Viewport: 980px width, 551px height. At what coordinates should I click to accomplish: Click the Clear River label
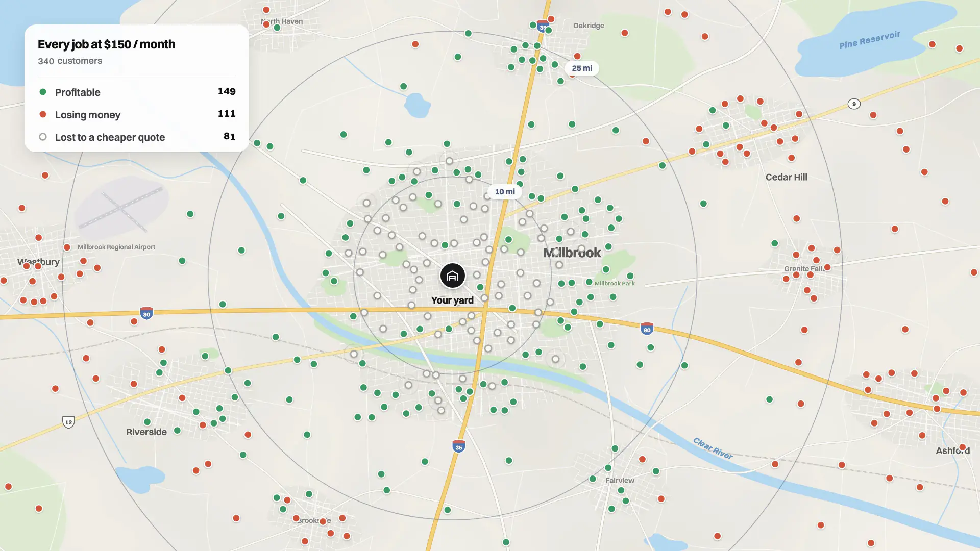pos(713,448)
